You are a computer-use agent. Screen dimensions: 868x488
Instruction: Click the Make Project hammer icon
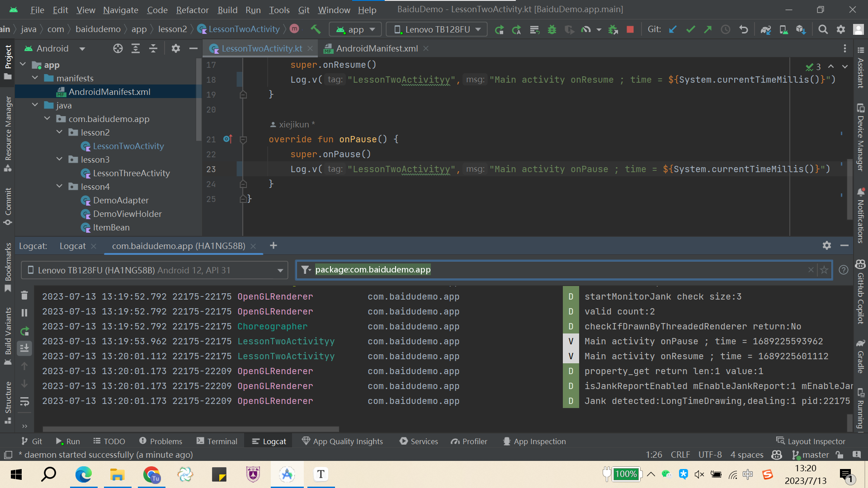(x=316, y=29)
